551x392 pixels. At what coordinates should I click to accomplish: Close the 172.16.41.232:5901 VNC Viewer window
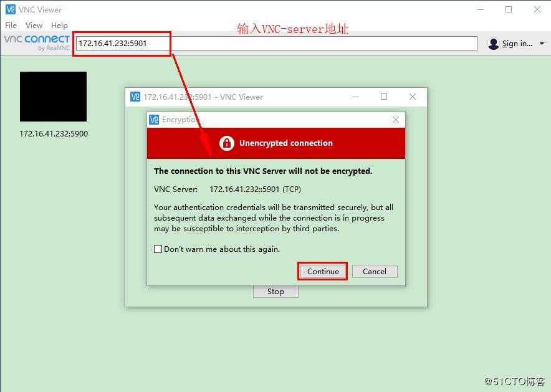click(x=413, y=97)
